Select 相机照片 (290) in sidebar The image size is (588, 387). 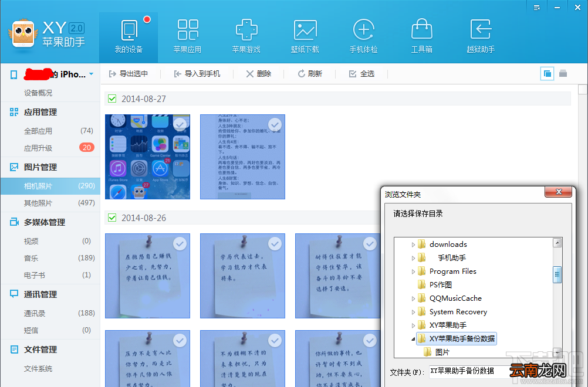tap(50, 186)
